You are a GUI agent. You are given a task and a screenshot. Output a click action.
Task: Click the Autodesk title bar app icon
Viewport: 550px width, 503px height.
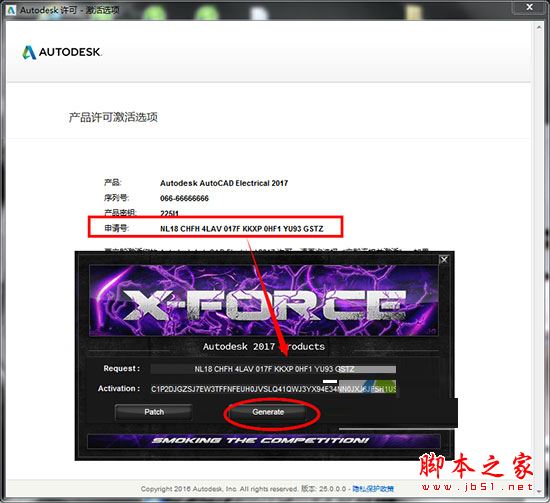pyautogui.click(x=11, y=10)
